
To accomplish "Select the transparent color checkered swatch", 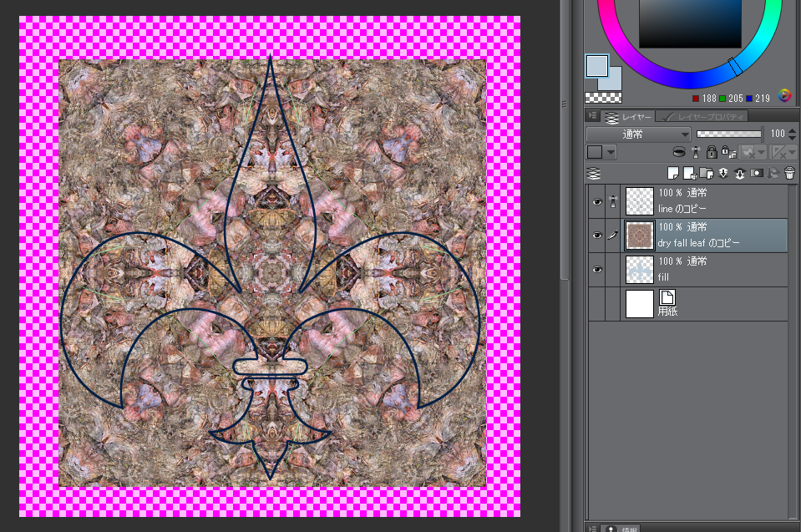I will point(596,97).
